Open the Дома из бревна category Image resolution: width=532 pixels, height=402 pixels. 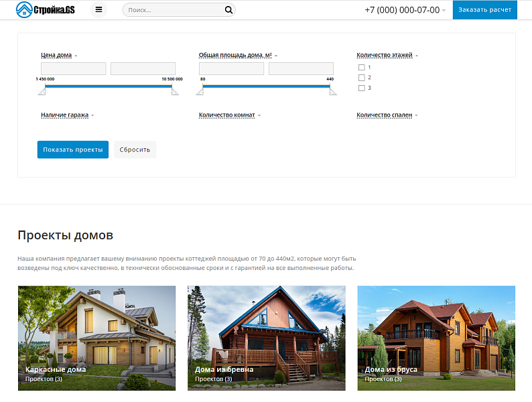tap(266, 338)
